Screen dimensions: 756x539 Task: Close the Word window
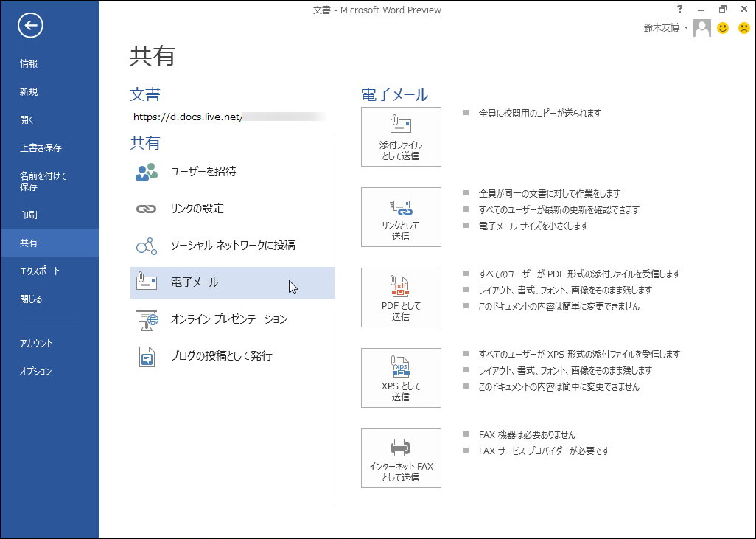[744, 9]
